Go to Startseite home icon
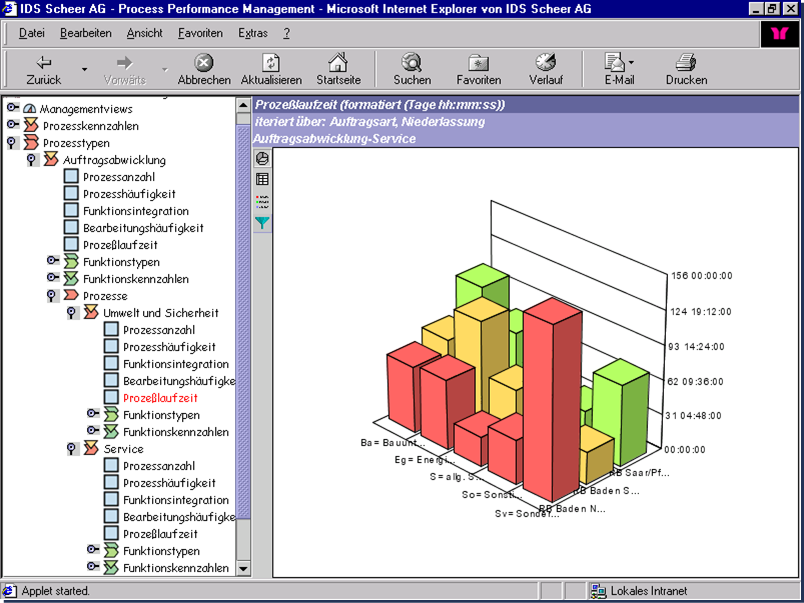This screenshot has width=804, height=603. [338, 63]
